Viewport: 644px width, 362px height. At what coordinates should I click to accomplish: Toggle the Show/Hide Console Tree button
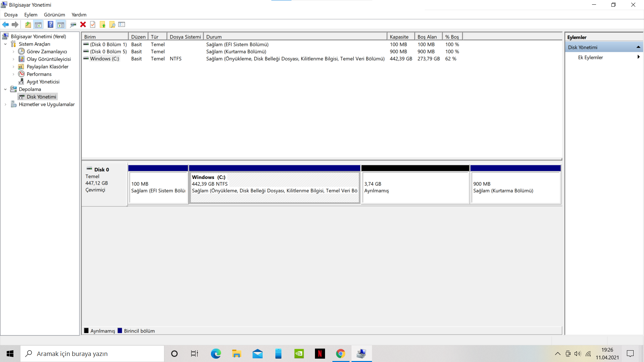(x=38, y=24)
